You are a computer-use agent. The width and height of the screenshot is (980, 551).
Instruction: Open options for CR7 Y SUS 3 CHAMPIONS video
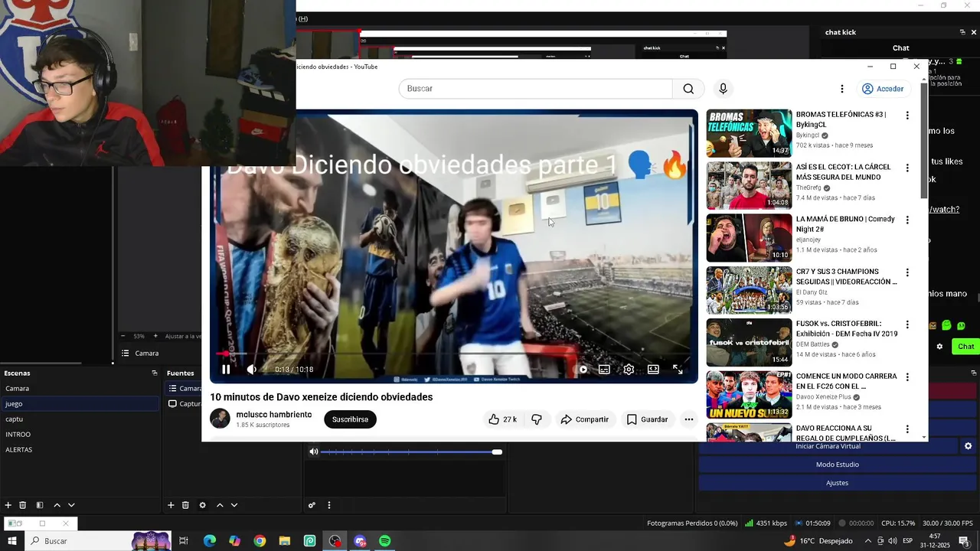[907, 272]
